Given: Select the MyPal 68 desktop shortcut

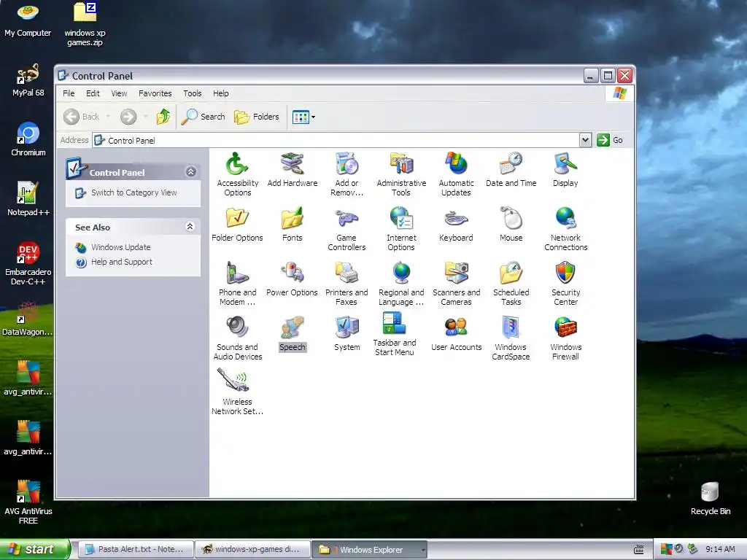Looking at the screenshot, I should click(x=28, y=80).
